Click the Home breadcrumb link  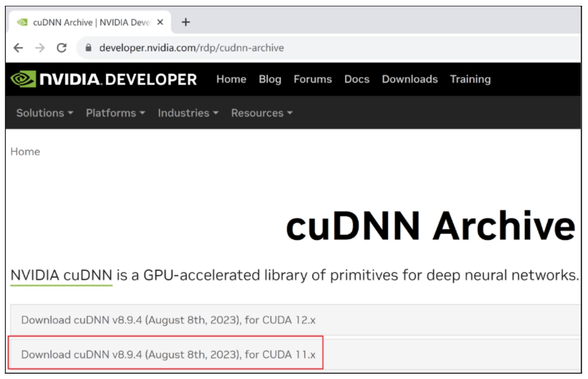(x=25, y=151)
